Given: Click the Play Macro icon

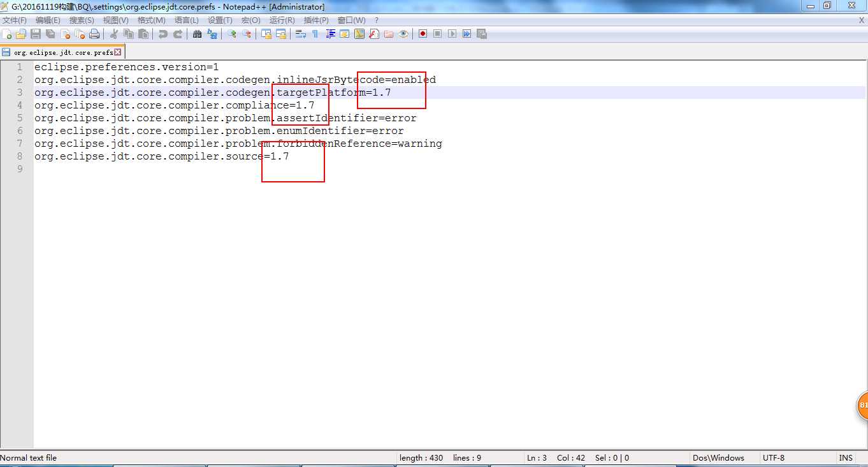Looking at the screenshot, I should (452, 34).
